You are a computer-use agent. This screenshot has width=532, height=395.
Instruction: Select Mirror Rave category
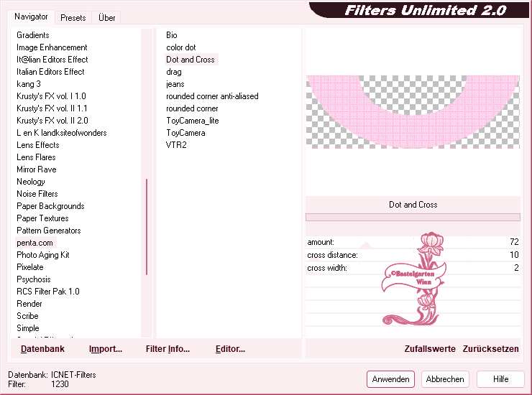click(36, 169)
